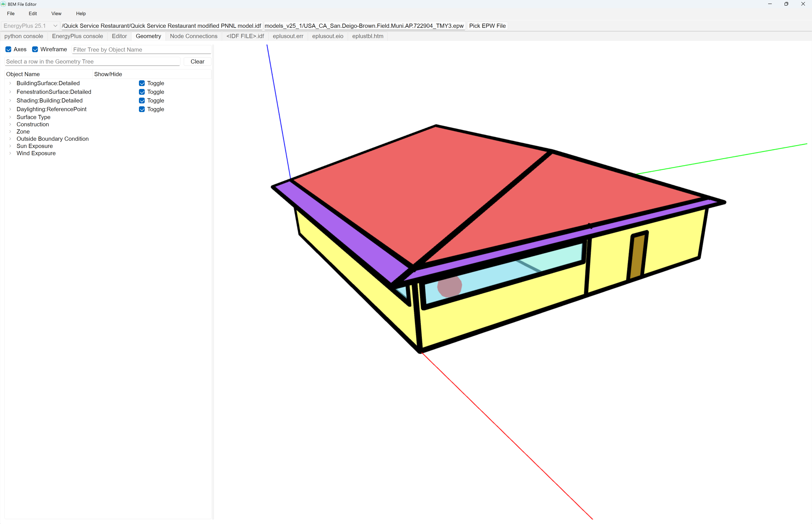812x524 pixels.
Task: Expand the Sun Exposure tree node
Action: (10, 146)
